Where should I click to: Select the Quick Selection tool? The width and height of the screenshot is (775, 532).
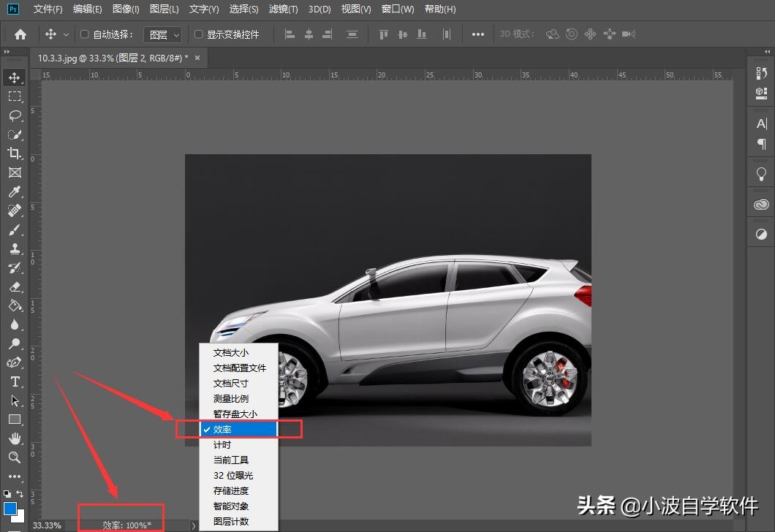pyautogui.click(x=15, y=134)
